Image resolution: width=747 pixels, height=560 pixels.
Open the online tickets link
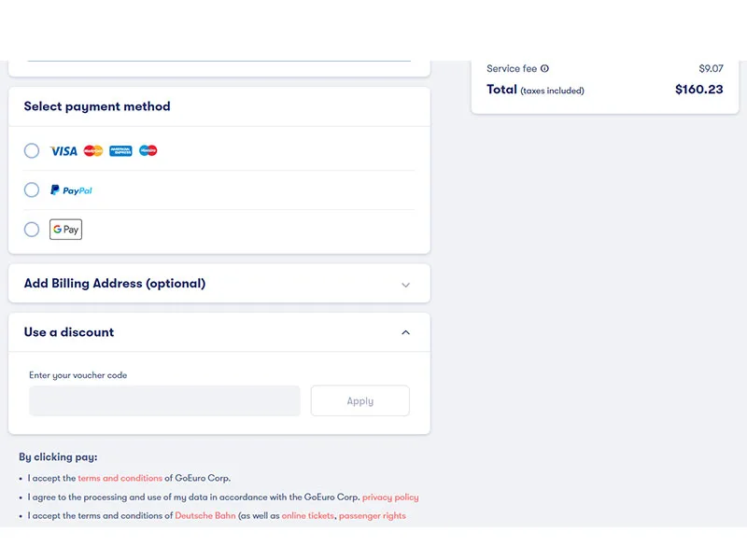click(x=308, y=516)
